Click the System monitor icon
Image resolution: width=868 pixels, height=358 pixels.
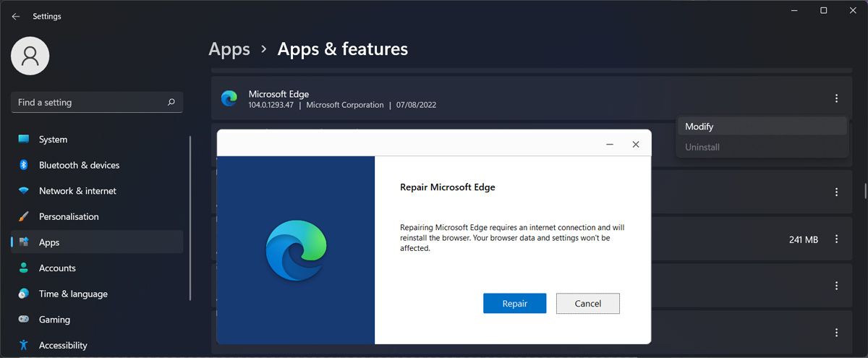coord(24,140)
